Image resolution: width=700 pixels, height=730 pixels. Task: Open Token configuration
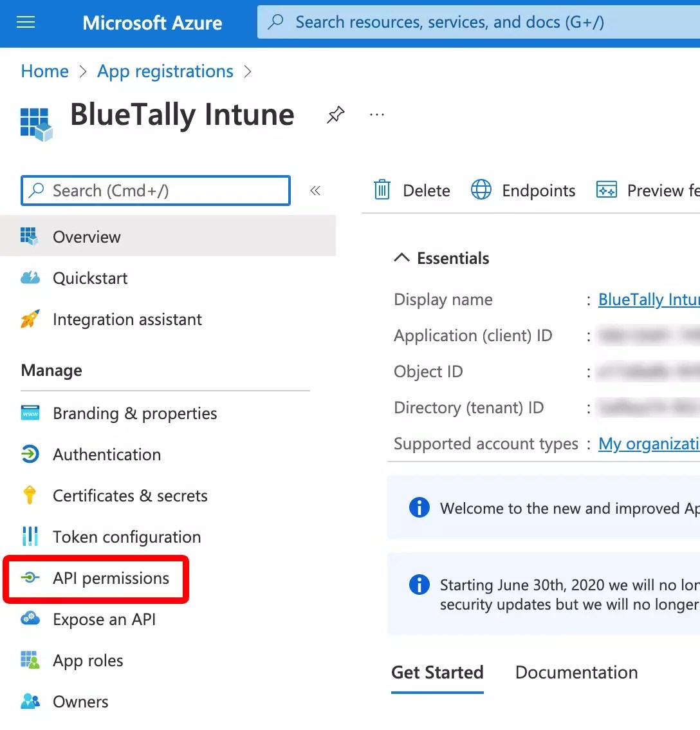click(126, 536)
